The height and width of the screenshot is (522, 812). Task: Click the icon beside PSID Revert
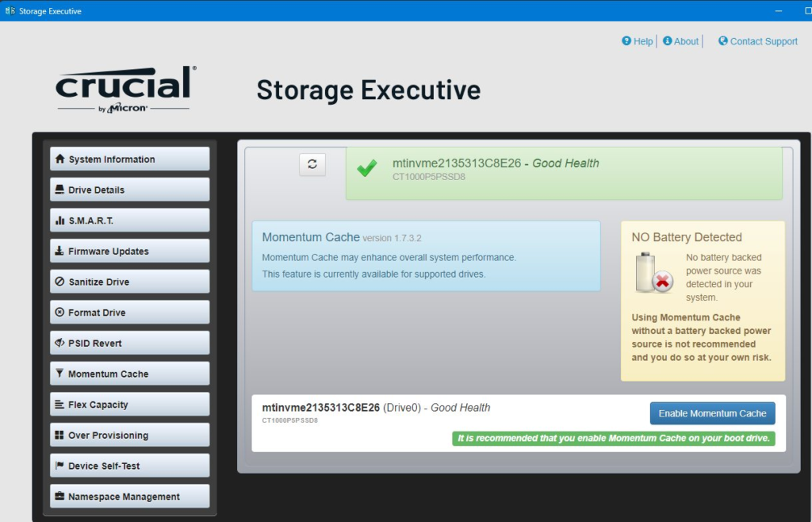pyautogui.click(x=59, y=342)
